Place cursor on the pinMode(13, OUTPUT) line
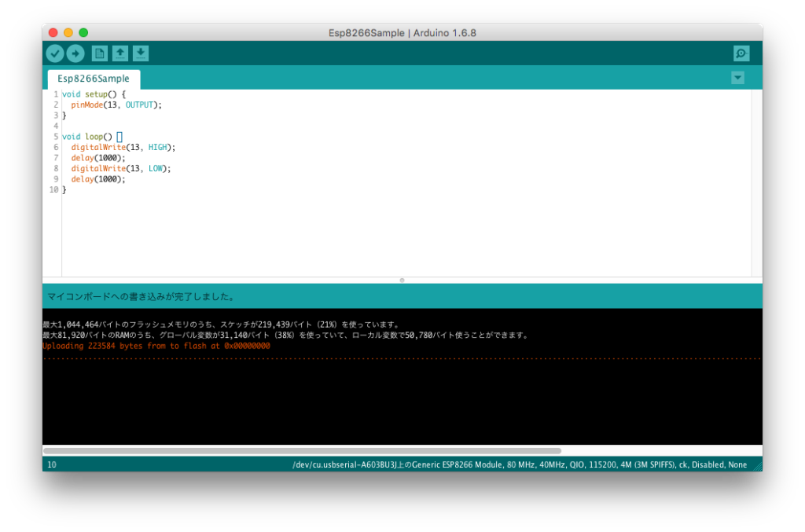 116,105
